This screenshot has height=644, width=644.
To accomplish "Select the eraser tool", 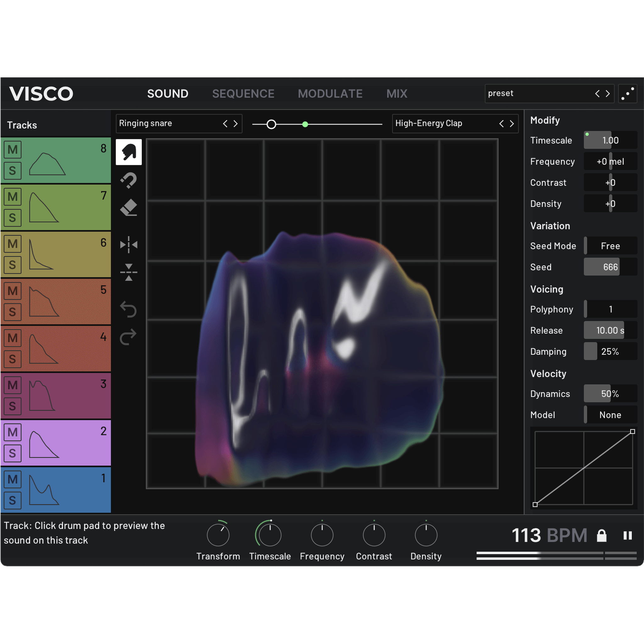I will coord(129,207).
